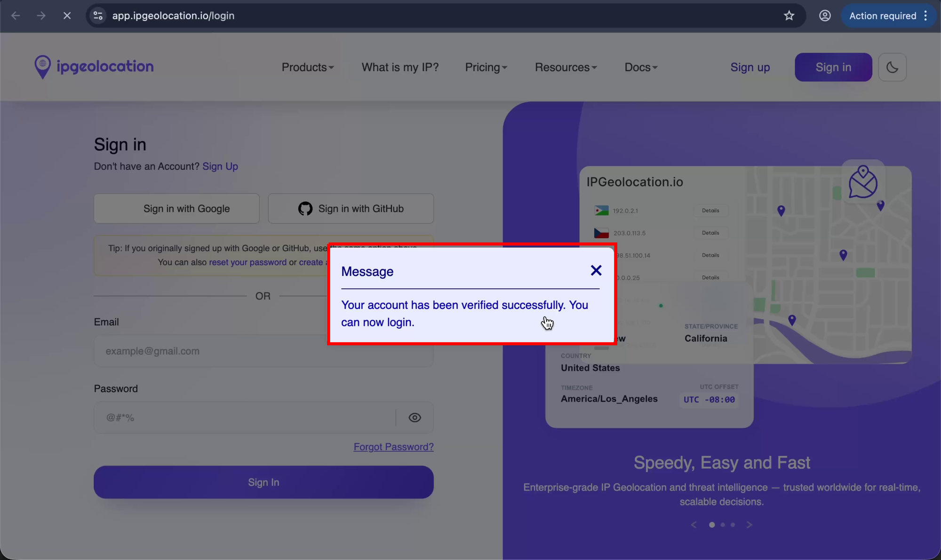This screenshot has width=941, height=560.
Task: Click the ipgeolocation logo
Action: 94,67
